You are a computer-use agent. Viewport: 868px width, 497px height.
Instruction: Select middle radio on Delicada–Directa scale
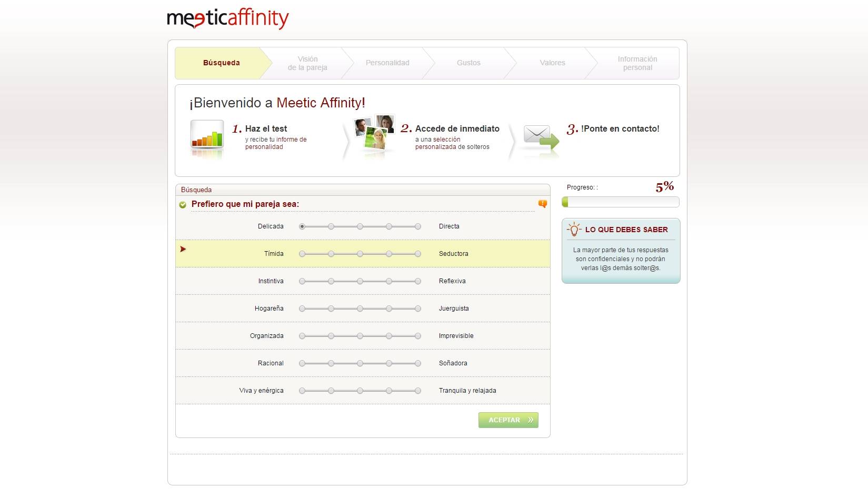tap(360, 226)
